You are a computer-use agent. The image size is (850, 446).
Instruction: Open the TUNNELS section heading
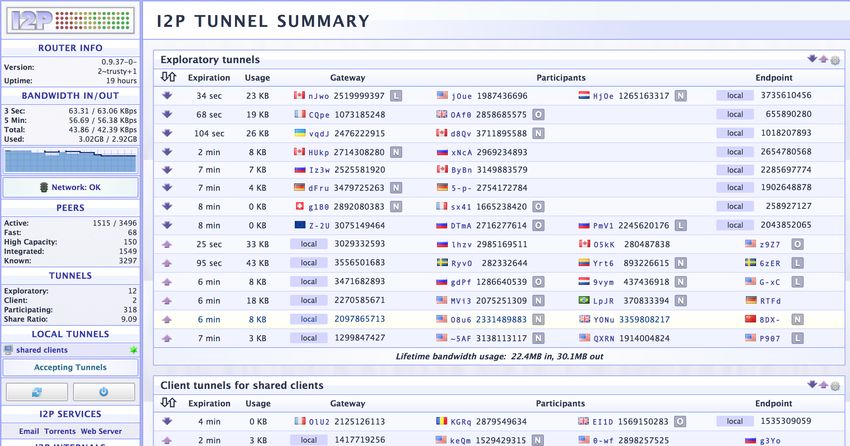pos(70,275)
